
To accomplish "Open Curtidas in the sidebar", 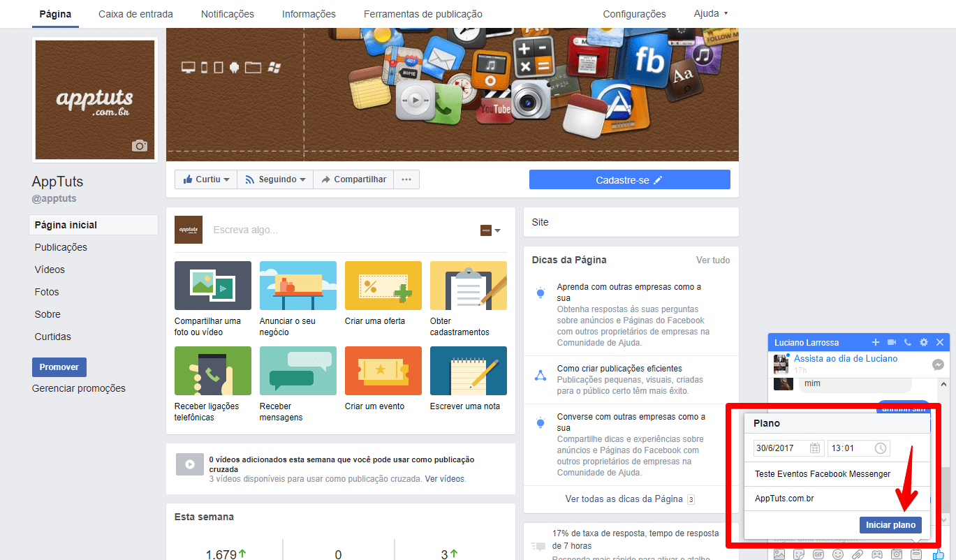I will coord(53,337).
